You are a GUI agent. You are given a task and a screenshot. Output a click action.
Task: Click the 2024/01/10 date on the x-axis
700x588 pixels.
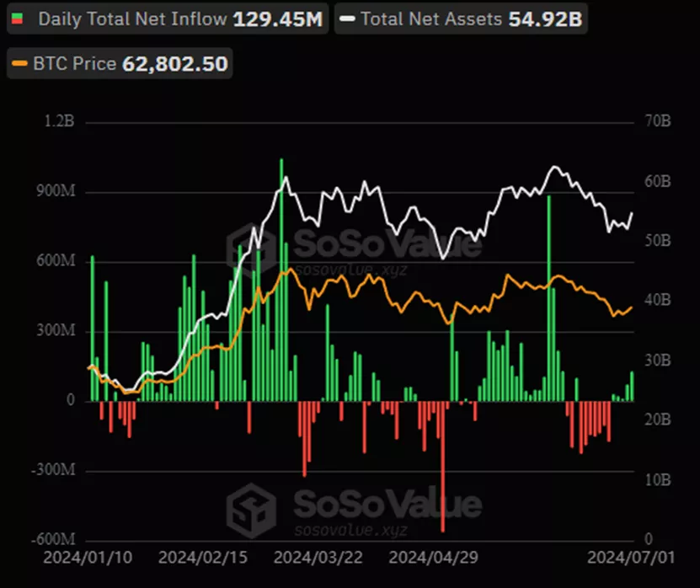coord(74,558)
